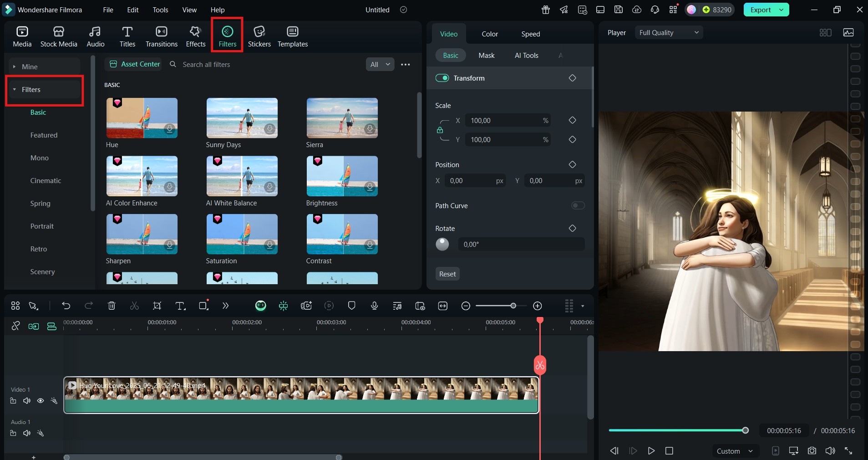Switch to the Mask sub-tab
The width and height of the screenshot is (868, 460).
click(x=487, y=55)
